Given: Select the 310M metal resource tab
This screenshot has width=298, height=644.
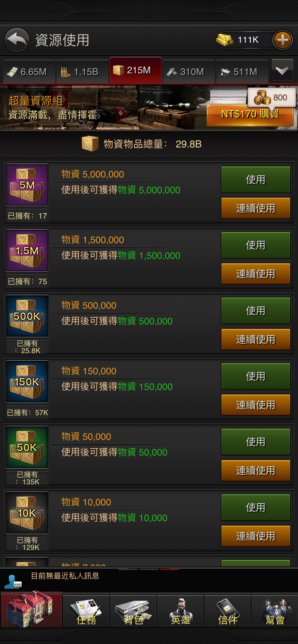Looking at the screenshot, I should coord(189,72).
